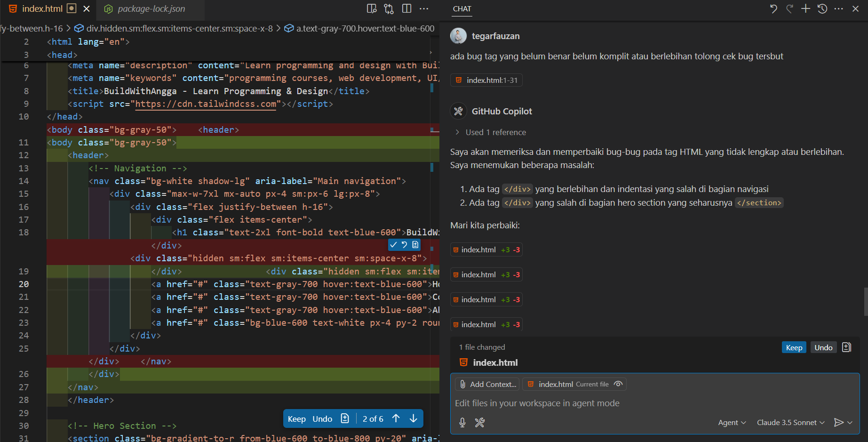Viewport: 868px width, 442px height.
Task: Open third index.html +3 -3 edit
Action: coord(486,299)
